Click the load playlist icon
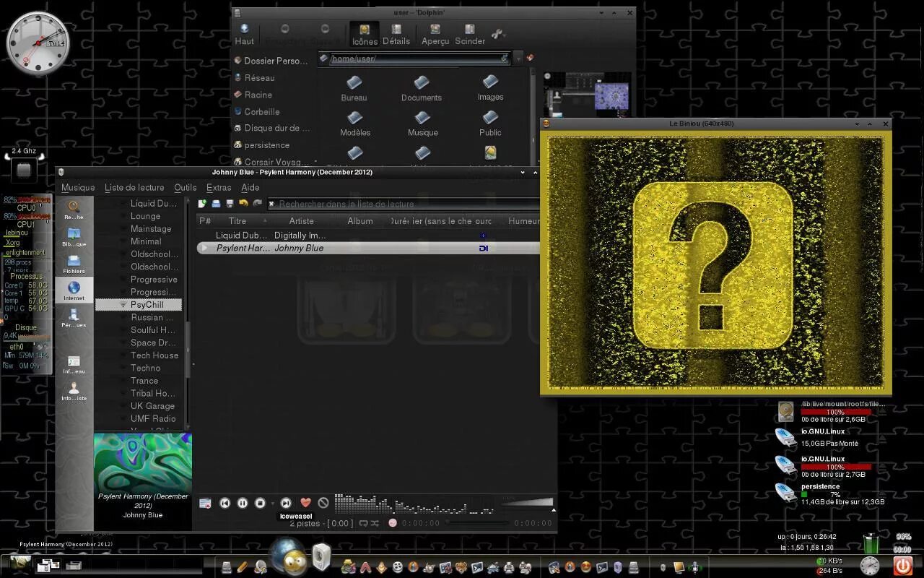Viewport: 924px width, 578px height. click(x=216, y=204)
